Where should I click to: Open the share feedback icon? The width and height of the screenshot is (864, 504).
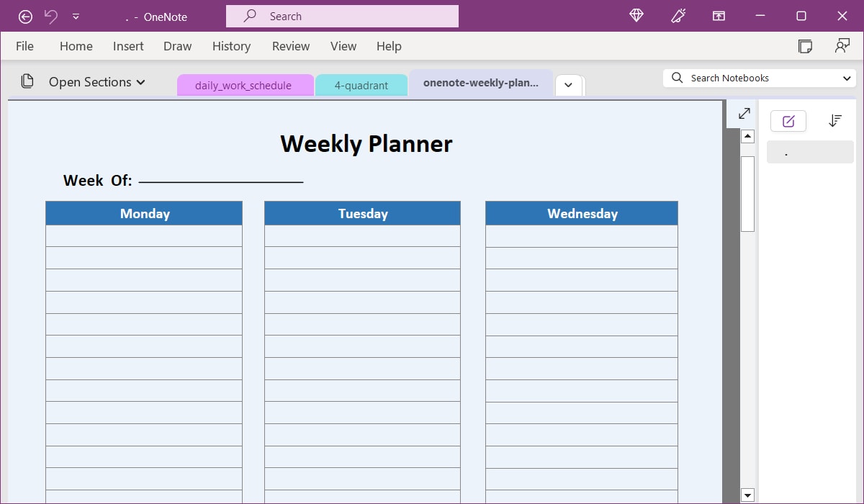click(x=842, y=45)
